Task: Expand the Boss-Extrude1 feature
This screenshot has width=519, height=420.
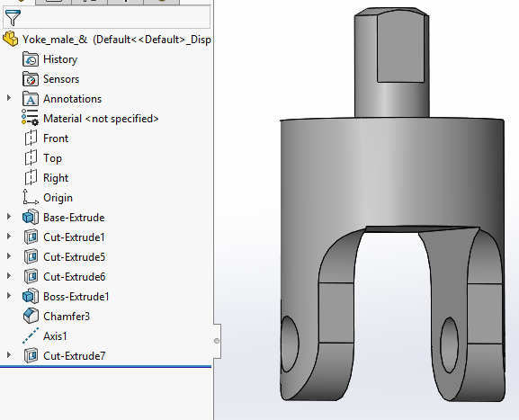Action: click(9, 296)
